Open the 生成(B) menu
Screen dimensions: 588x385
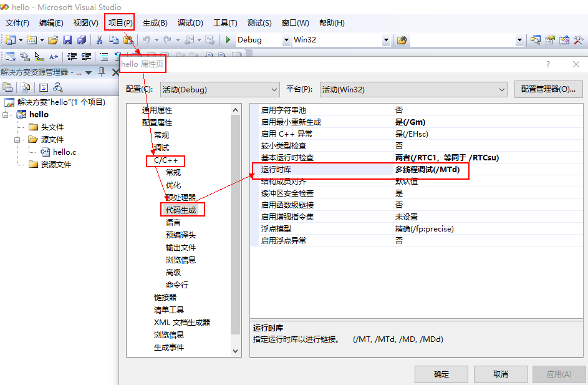pyautogui.click(x=155, y=23)
